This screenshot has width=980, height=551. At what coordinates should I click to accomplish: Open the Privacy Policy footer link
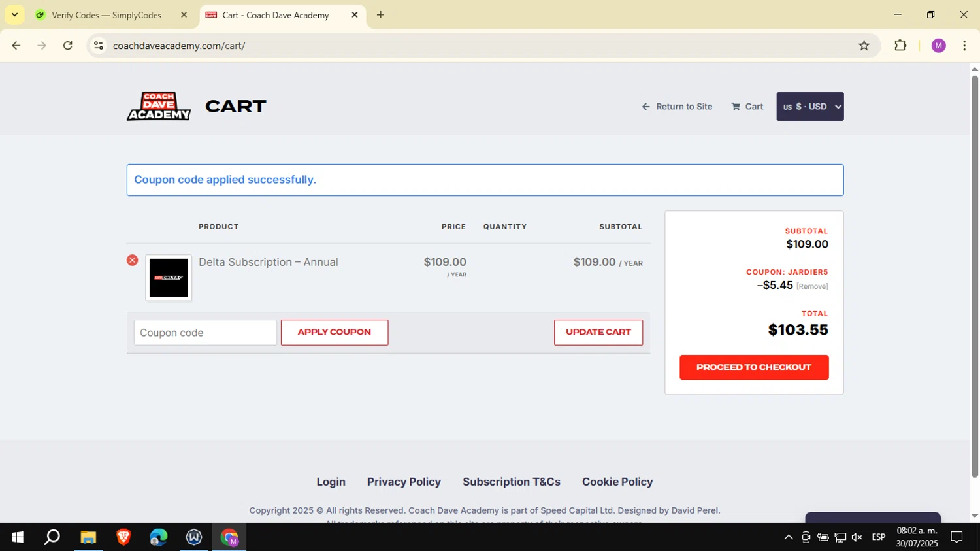[x=404, y=482]
